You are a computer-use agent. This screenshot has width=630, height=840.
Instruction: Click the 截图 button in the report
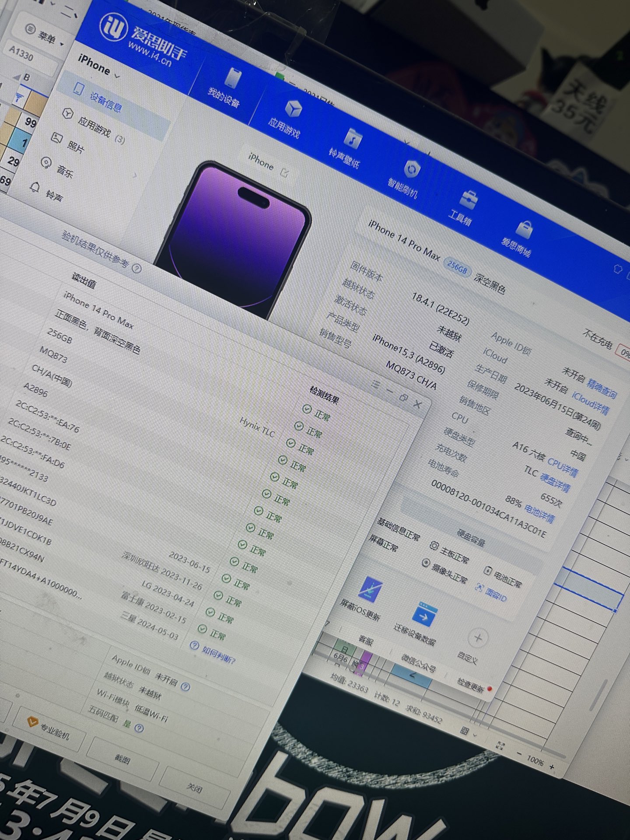pos(122,759)
